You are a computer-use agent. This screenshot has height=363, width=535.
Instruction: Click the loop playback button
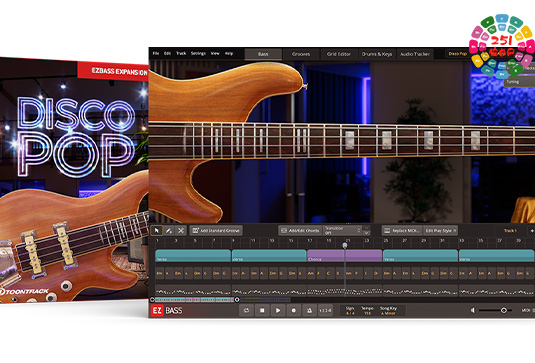pyautogui.click(x=246, y=310)
